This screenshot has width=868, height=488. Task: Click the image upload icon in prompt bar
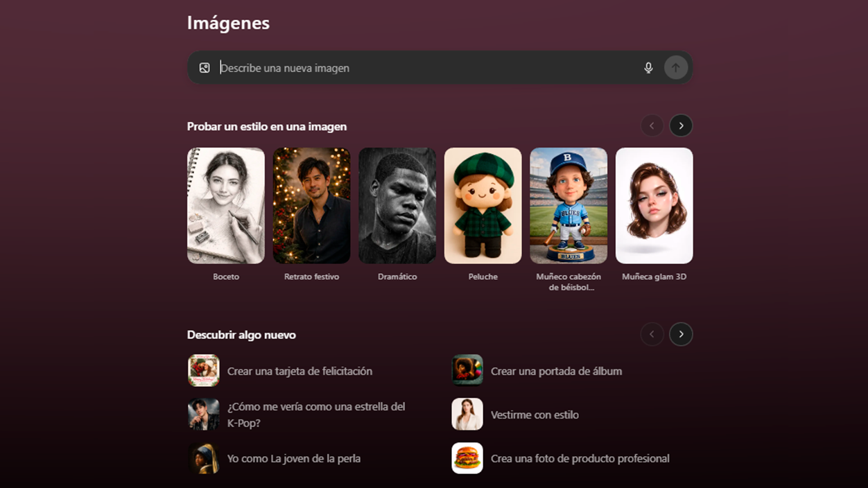point(205,68)
